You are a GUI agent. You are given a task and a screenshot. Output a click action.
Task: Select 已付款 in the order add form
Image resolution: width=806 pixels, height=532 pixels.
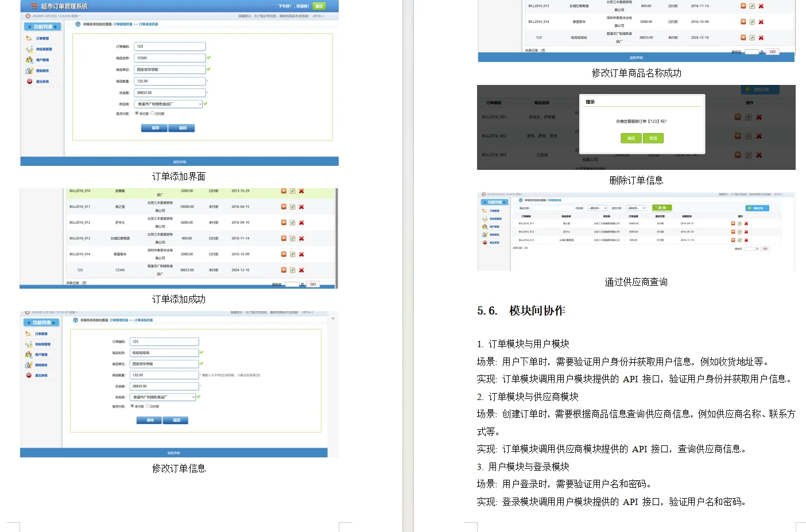coord(153,113)
